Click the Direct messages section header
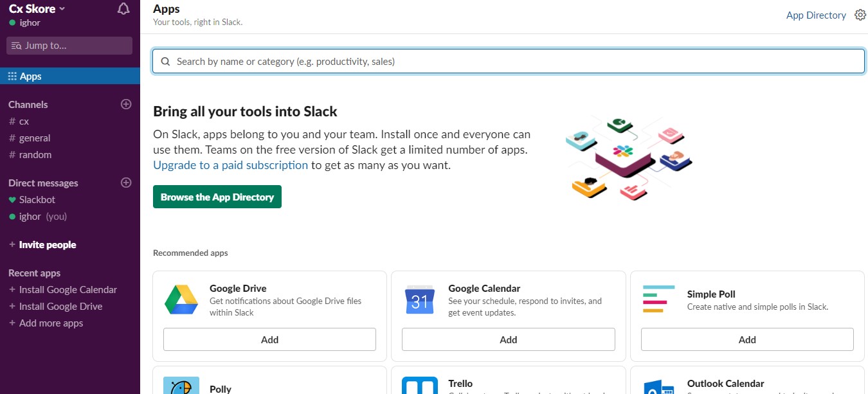 click(x=43, y=183)
